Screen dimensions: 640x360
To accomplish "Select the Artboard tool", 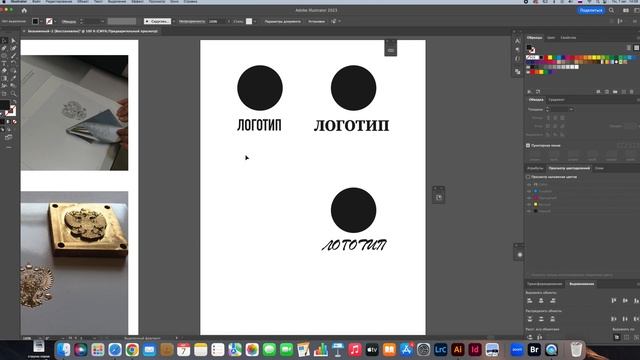I will [4, 93].
